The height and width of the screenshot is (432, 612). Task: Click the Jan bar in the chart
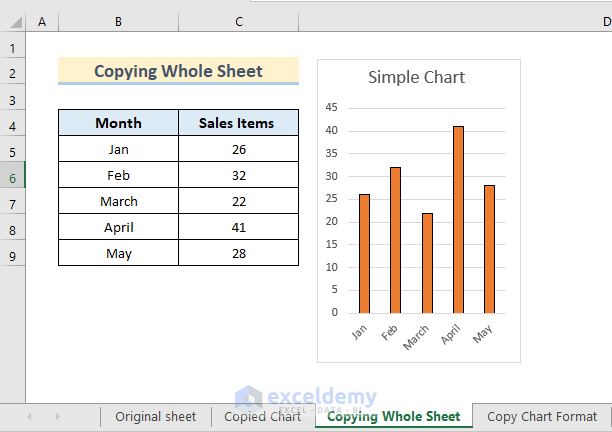pos(365,253)
